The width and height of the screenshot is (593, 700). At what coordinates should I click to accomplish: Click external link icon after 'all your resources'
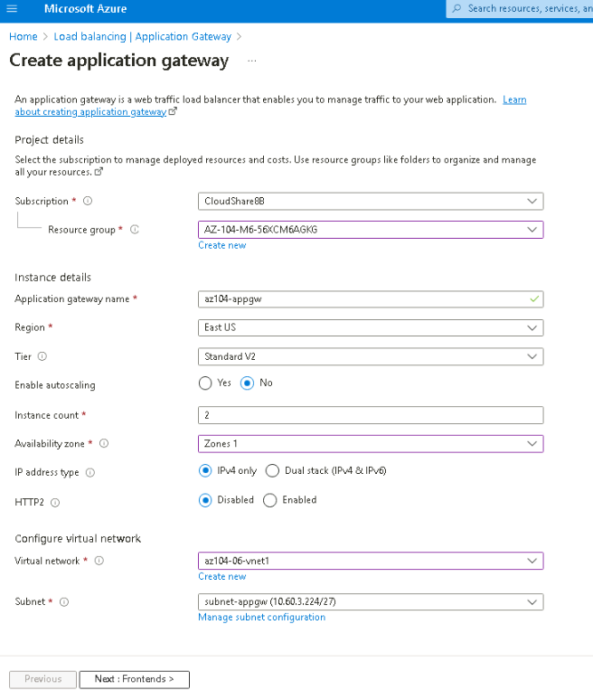pyautogui.click(x=99, y=172)
